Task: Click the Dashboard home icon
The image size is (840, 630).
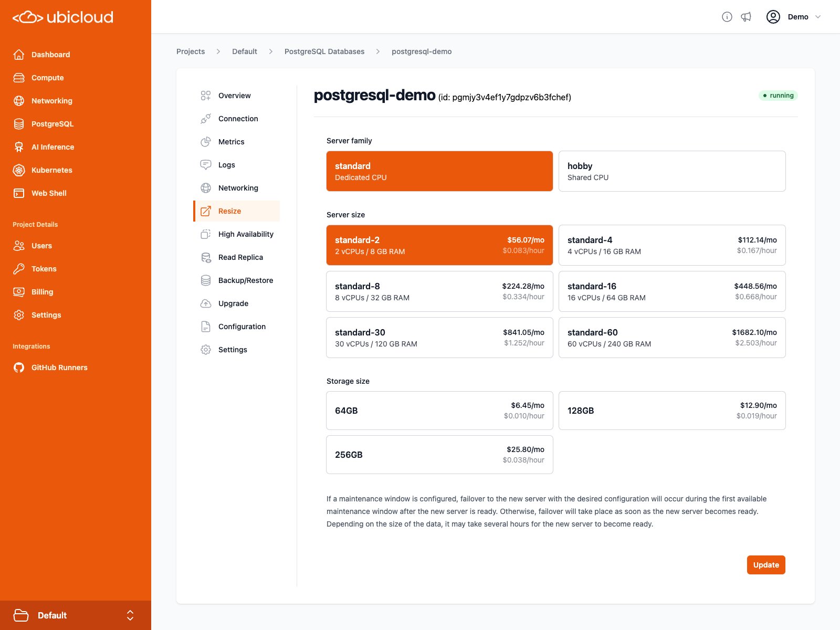Action: click(19, 55)
